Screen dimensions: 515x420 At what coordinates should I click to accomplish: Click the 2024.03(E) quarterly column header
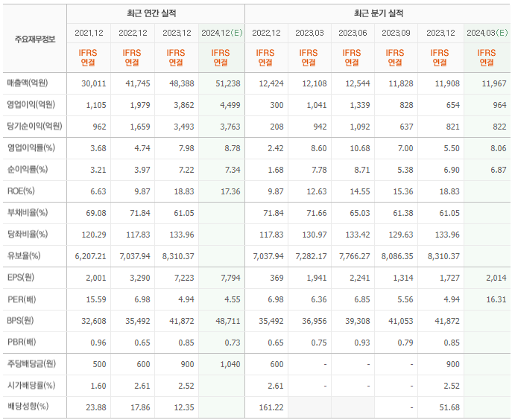coord(487,33)
